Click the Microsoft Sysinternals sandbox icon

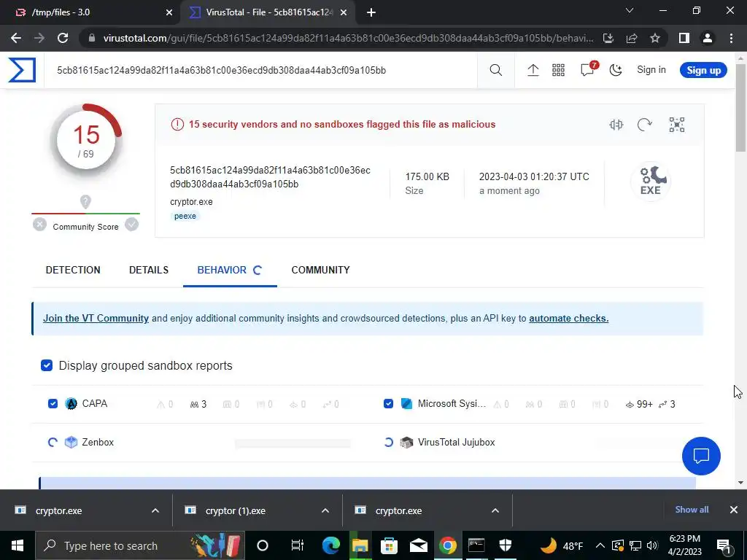[x=406, y=404]
